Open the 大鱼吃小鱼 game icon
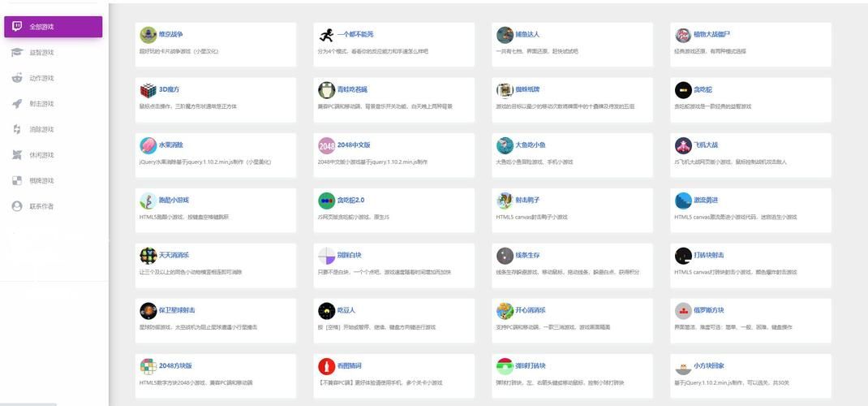Viewport: 868px width, 406px height. pyautogui.click(x=505, y=145)
